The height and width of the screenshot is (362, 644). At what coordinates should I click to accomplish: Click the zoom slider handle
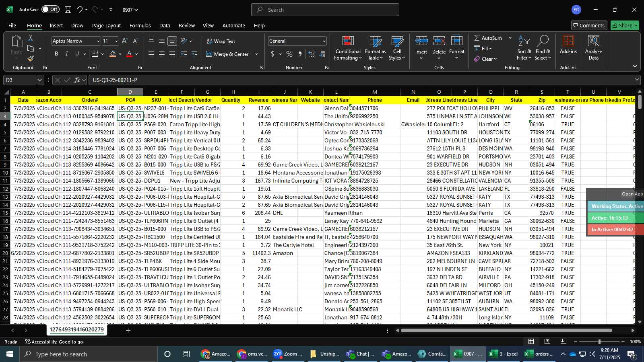coord(599,341)
